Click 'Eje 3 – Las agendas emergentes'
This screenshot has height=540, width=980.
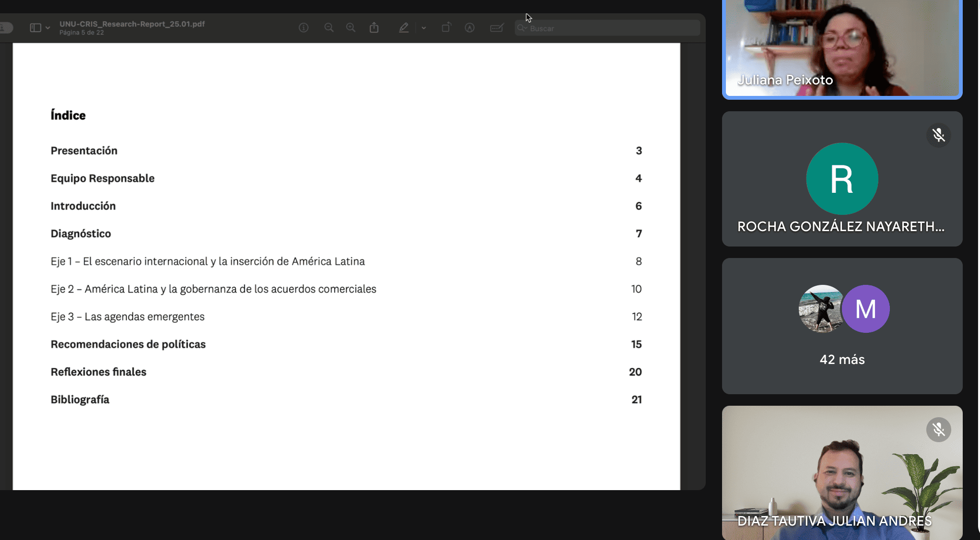tap(128, 317)
